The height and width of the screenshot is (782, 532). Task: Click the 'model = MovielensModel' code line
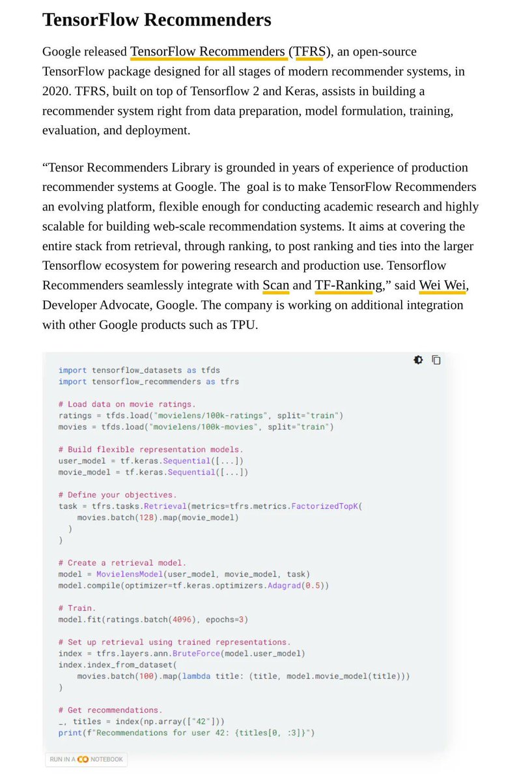click(184, 574)
